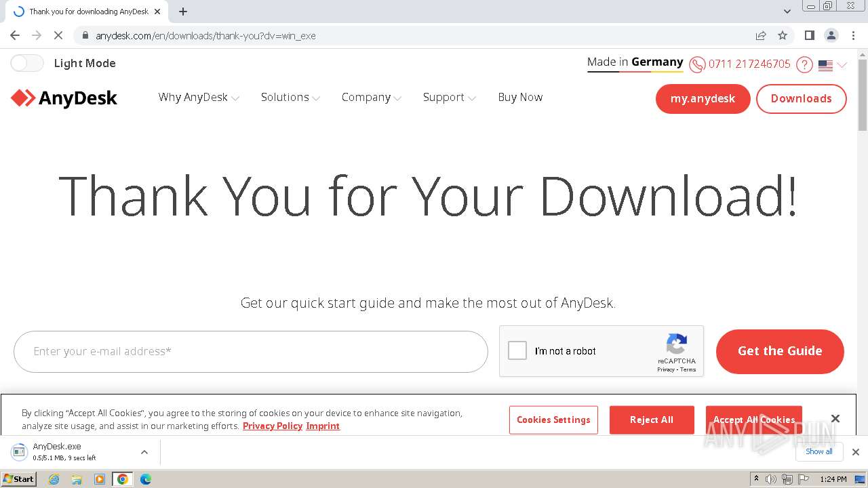Click the taskbar clock 1:24 PM
The height and width of the screenshot is (488, 868).
point(833,479)
